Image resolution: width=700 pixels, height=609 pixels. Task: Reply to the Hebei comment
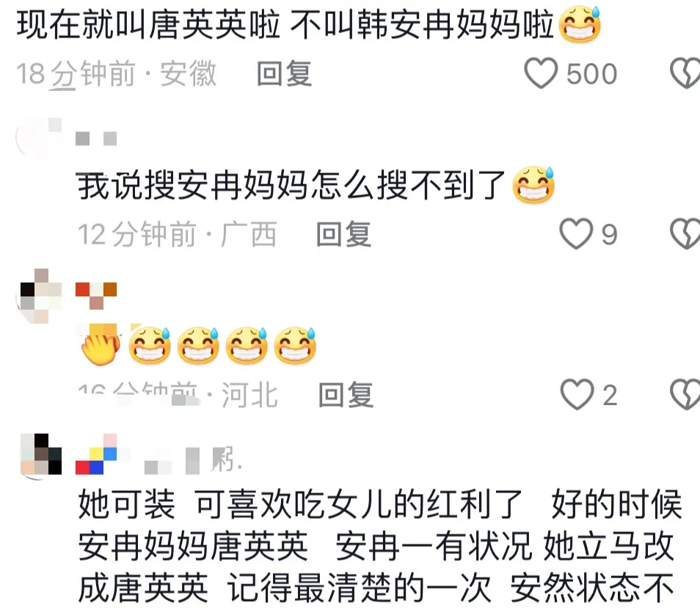346,395
